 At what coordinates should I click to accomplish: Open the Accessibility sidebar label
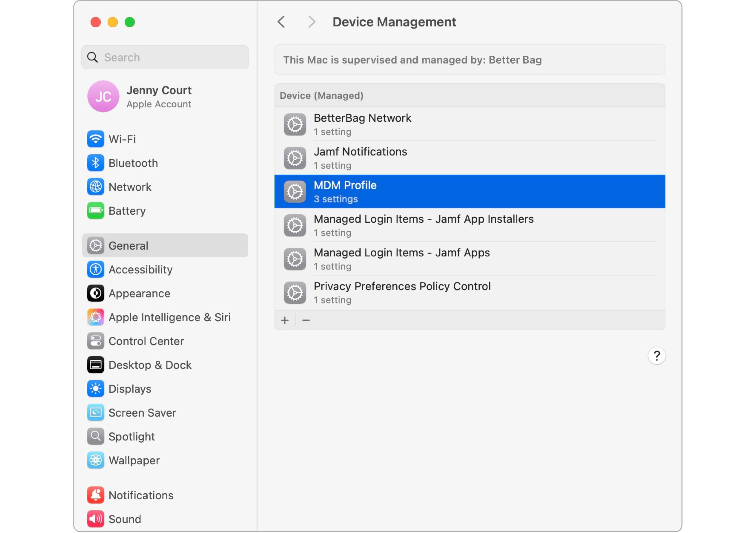(141, 270)
